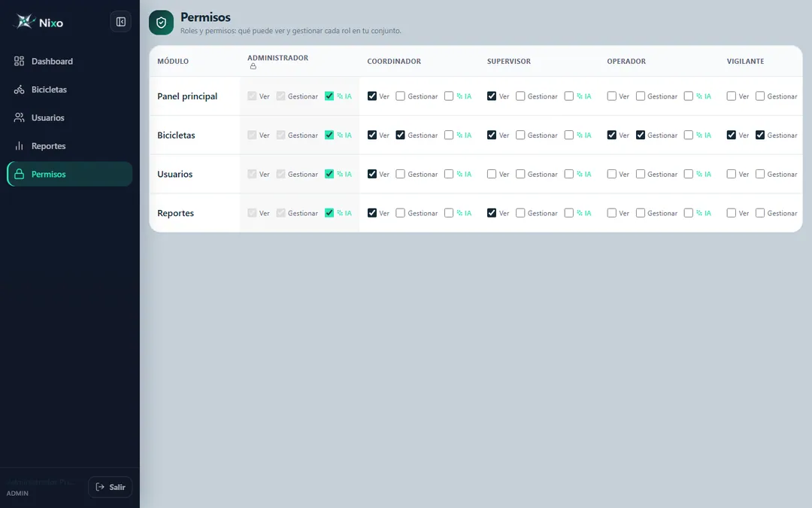Enable Operador IA for Usuarios
The height and width of the screenshot is (508, 812).
(688, 174)
